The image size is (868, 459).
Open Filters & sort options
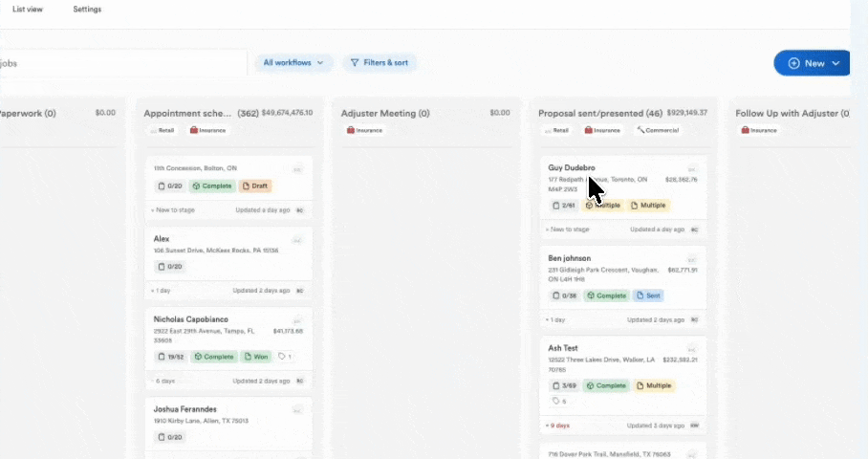pos(380,62)
